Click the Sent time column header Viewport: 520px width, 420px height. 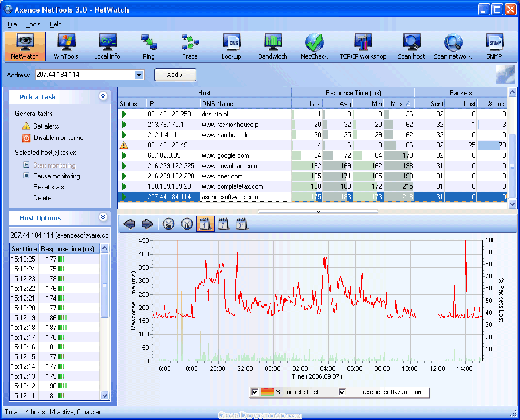coord(24,249)
